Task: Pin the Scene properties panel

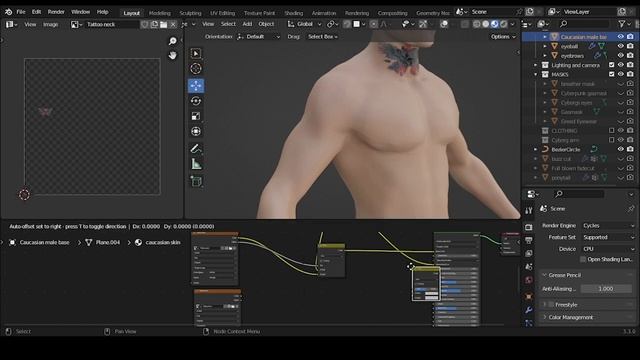Action: pos(631,209)
